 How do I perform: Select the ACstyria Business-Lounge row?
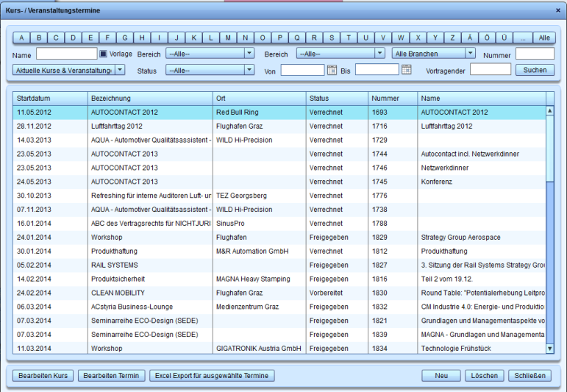[x=279, y=307]
